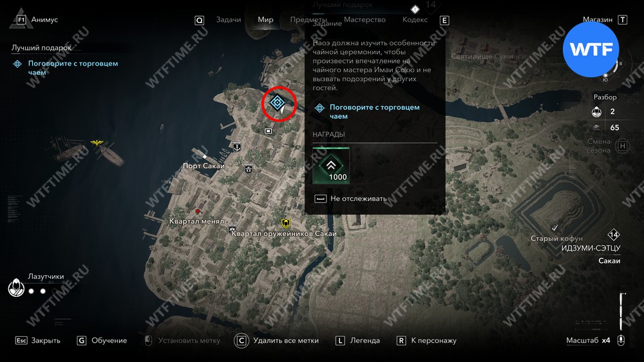Click the quest marker circled in red
The height and width of the screenshot is (362, 644).
click(277, 102)
